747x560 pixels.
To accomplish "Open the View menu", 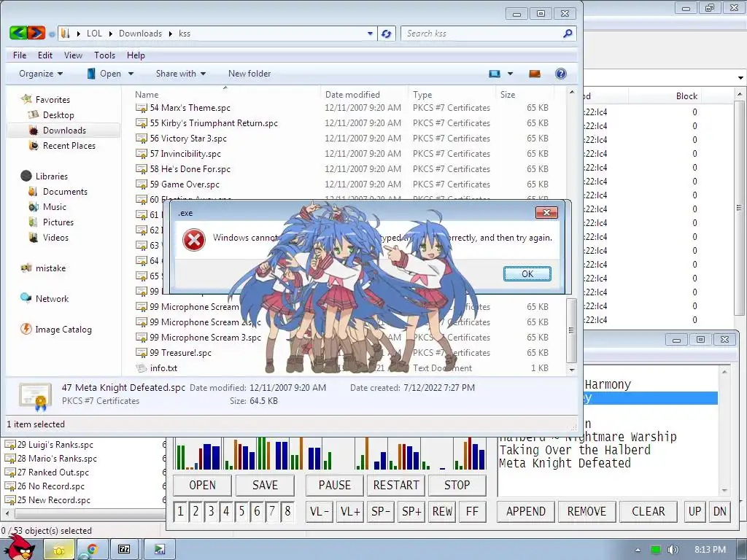I will click(74, 55).
